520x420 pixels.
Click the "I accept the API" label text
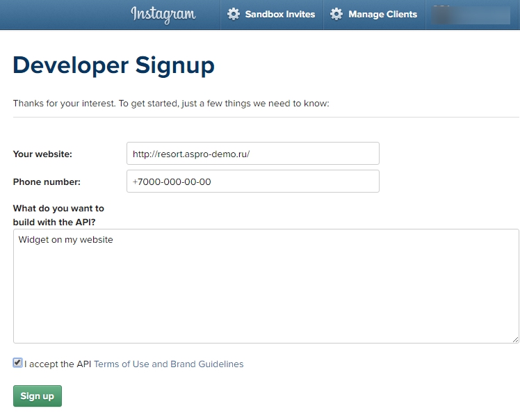pyautogui.click(x=58, y=364)
